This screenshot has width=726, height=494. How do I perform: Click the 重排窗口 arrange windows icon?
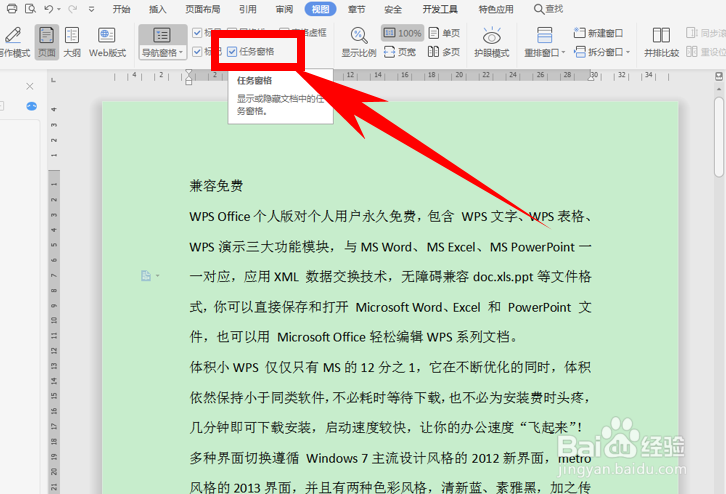(x=544, y=35)
